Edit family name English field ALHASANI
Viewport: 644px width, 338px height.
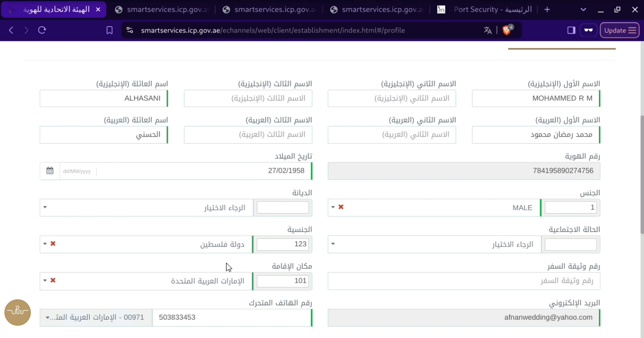(104, 98)
